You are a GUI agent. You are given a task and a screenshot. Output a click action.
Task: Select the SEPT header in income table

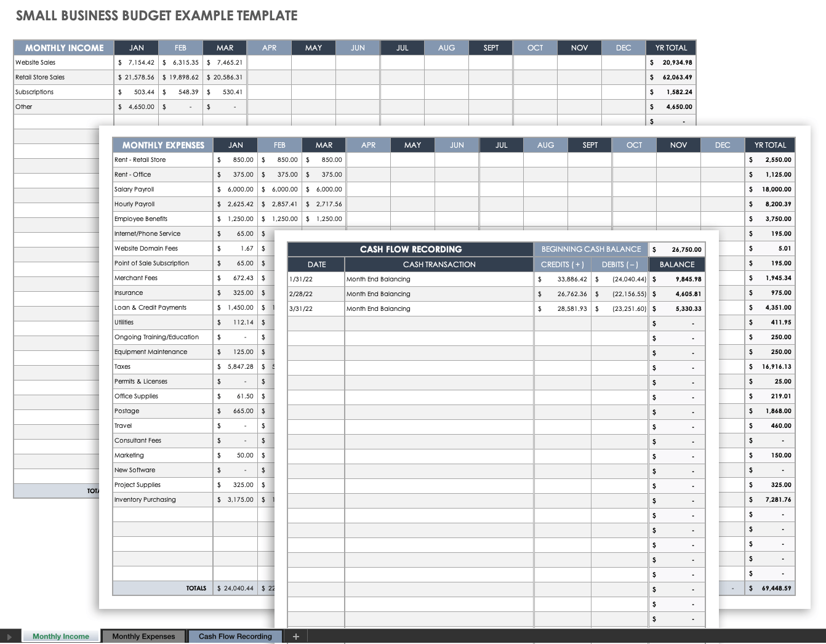click(x=491, y=47)
